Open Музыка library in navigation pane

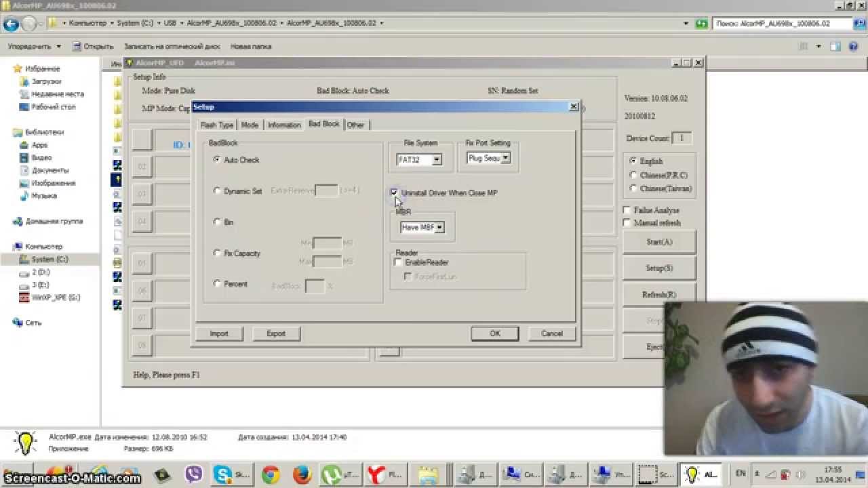pyautogui.click(x=43, y=195)
